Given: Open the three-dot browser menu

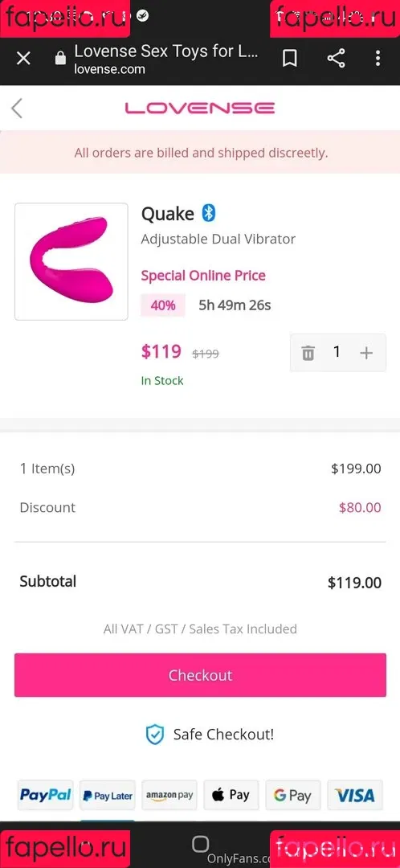Looking at the screenshot, I should pos(378,58).
